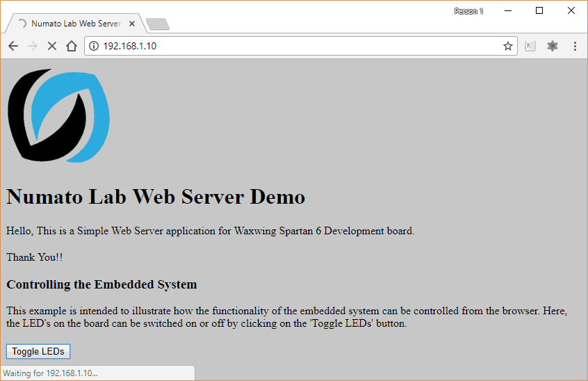588x381 pixels.
Task: Click the Numato Lab logo image
Action: 58,115
